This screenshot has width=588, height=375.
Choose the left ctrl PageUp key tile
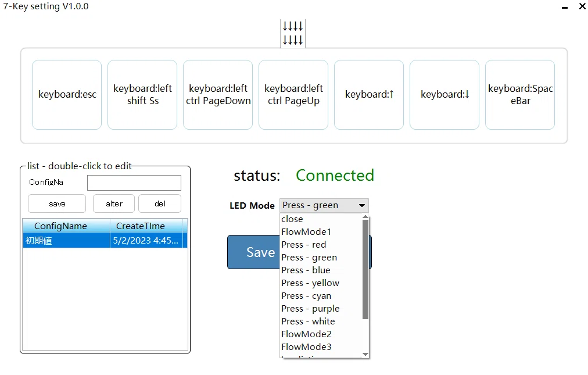pos(293,95)
